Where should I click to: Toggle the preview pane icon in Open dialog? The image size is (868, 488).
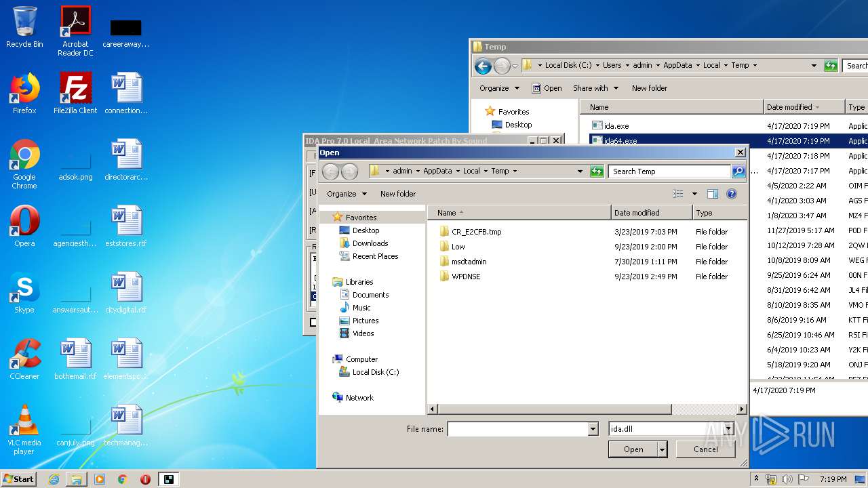click(713, 194)
